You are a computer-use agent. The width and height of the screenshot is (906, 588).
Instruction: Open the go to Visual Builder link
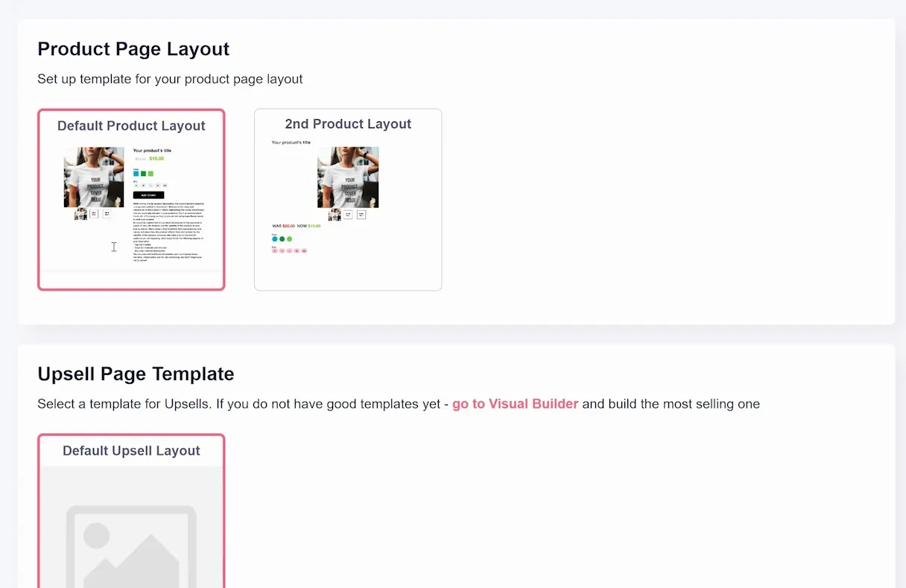[515, 404]
